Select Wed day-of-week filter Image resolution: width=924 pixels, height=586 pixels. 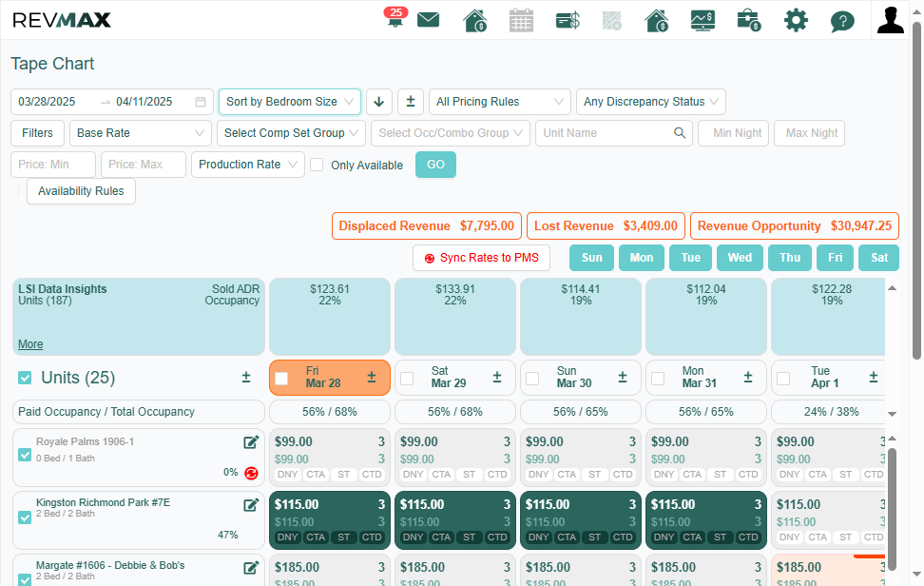pos(741,258)
